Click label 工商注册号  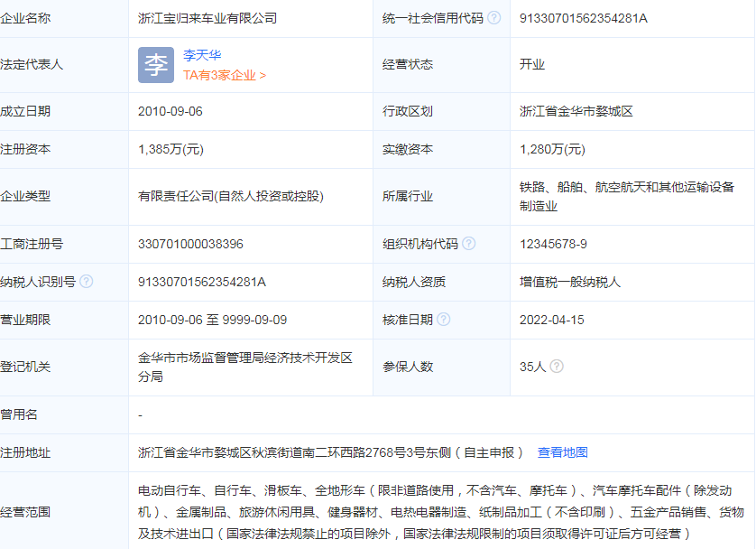pyautogui.click(x=32, y=244)
